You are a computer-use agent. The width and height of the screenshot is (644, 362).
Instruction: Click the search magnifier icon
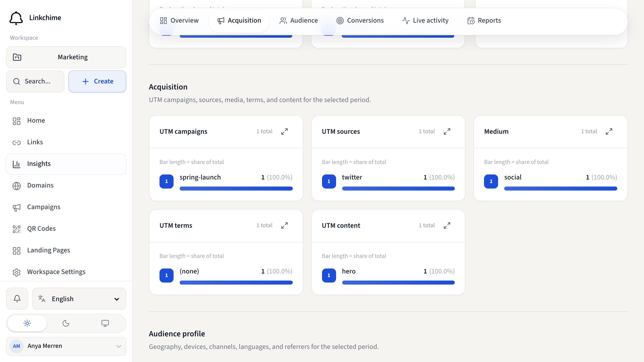[17, 81]
